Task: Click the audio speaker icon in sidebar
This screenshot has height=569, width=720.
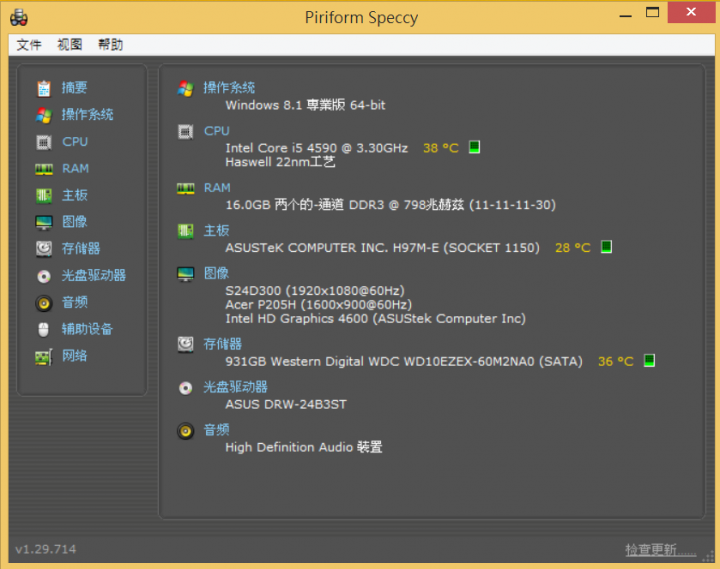Action: tap(44, 303)
